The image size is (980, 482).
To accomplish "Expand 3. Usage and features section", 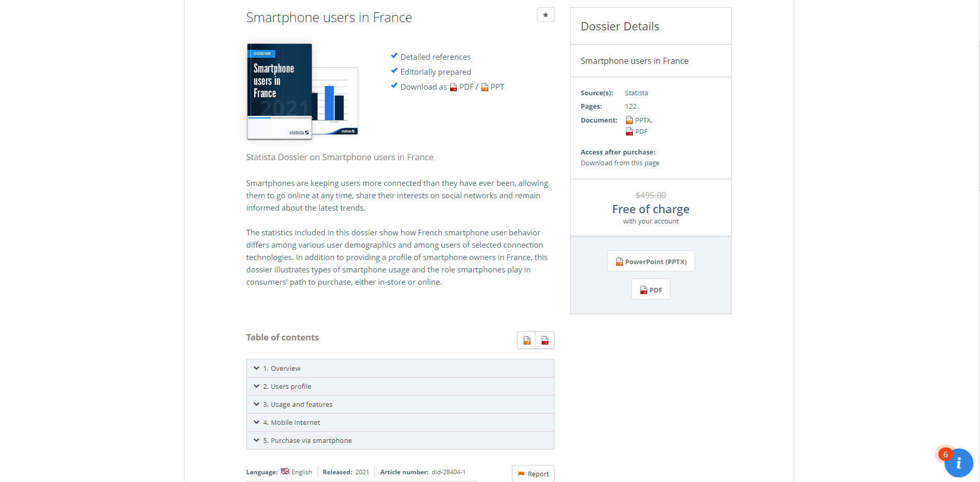I will pos(400,404).
